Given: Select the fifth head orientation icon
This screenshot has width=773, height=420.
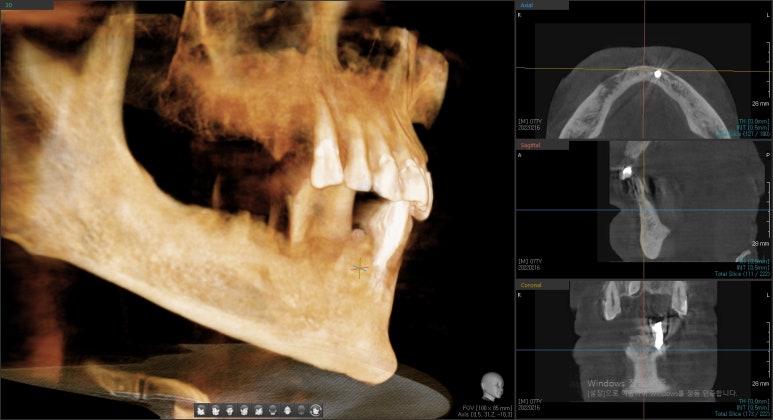Looking at the screenshot, I should pyautogui.click(x=258, y=410).
